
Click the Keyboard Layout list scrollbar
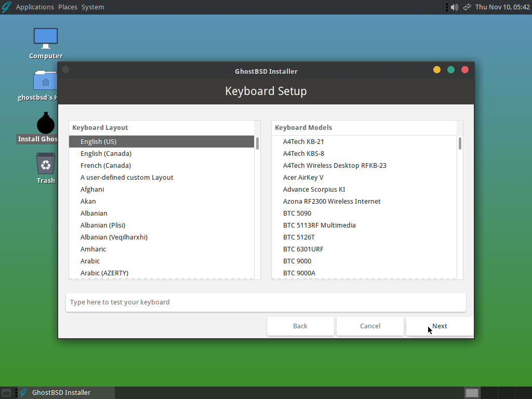pos(257,144)
